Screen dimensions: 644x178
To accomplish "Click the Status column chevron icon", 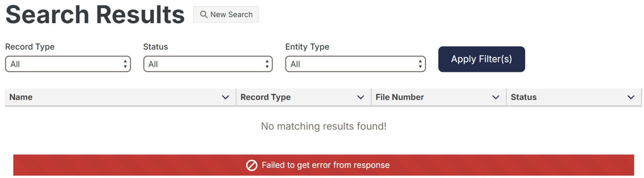I will point(631,97).
